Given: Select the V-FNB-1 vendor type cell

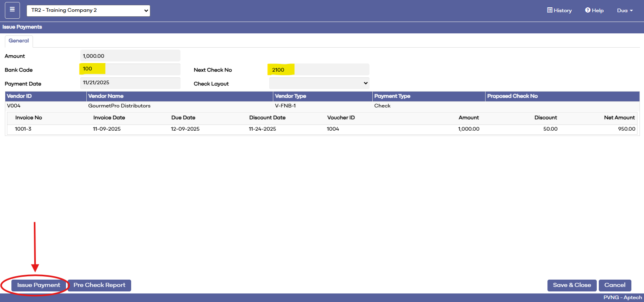Looking at the screenshot, I should click(285, 106).
